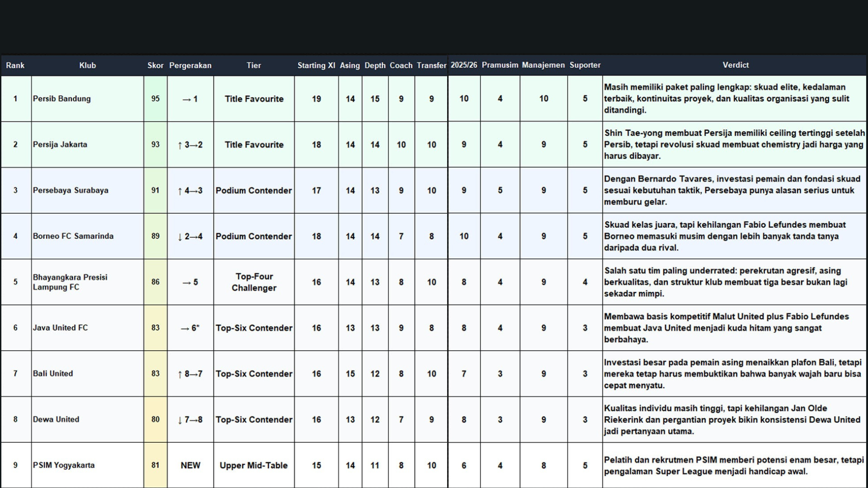Click the ↑3→2 movement cell
Image resolution: width=868 pixels, height=488 pixels.
coord(190,145)
